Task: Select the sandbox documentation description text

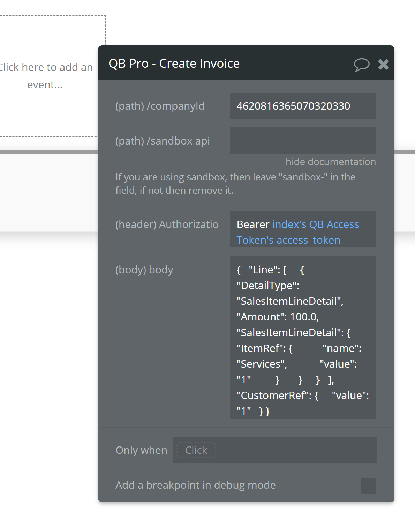Action: pos(235,184)
